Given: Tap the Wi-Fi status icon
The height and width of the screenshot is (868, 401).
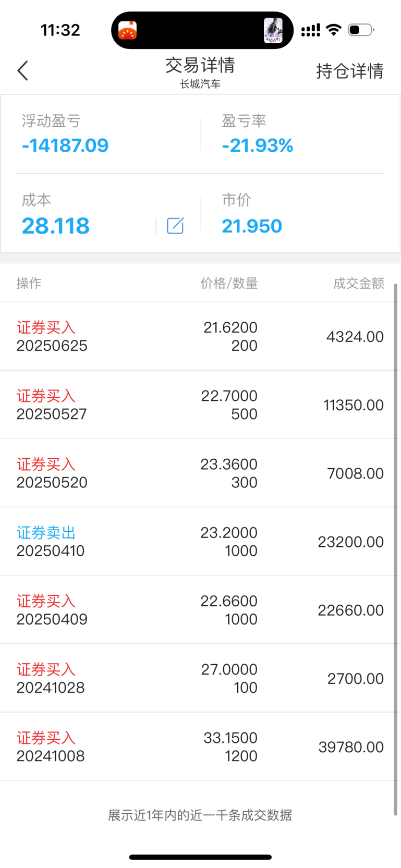Looking at the screenshot, I should (x=334, y=30).
